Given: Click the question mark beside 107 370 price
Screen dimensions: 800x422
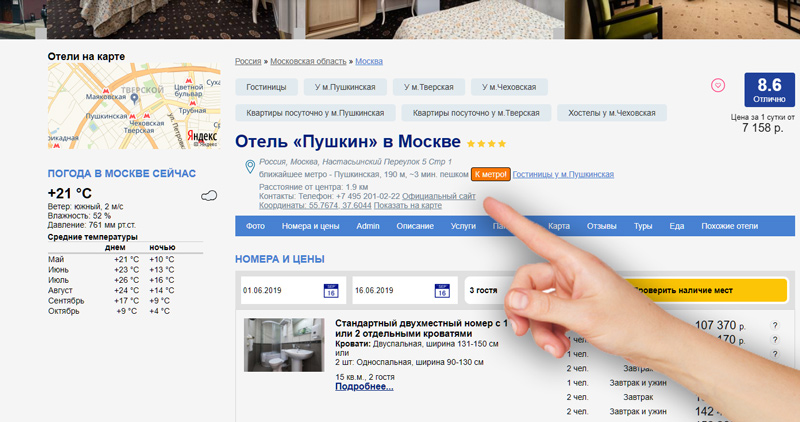Looking at the screenshot, I should pyautogui.click(x=774, y=326).
